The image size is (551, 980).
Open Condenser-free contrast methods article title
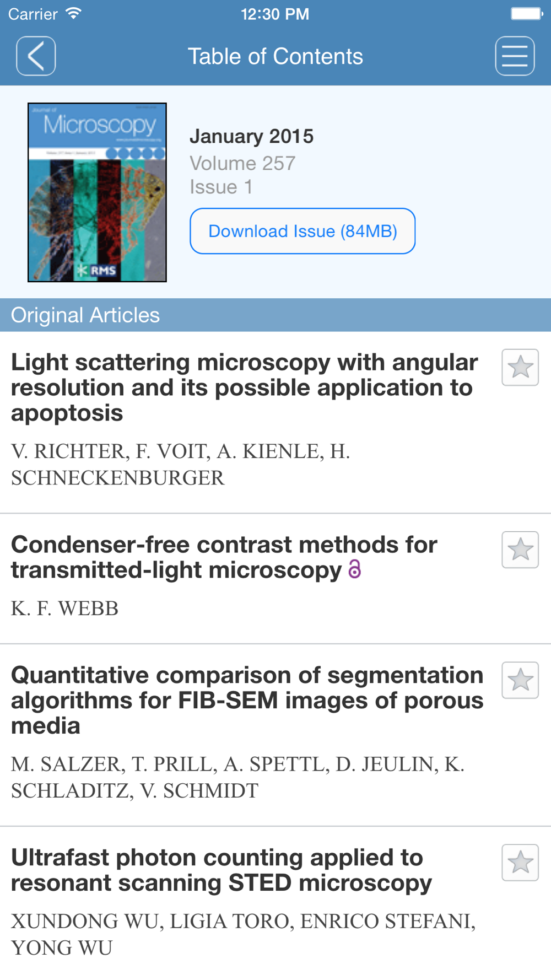224,557
